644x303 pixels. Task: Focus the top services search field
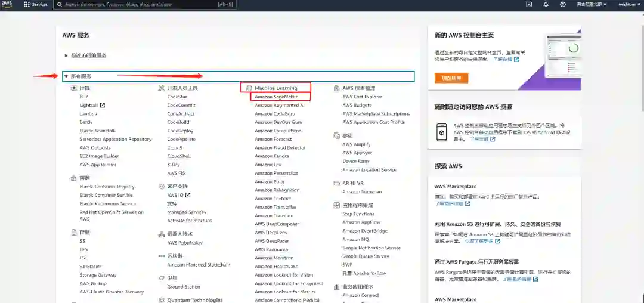146,5
